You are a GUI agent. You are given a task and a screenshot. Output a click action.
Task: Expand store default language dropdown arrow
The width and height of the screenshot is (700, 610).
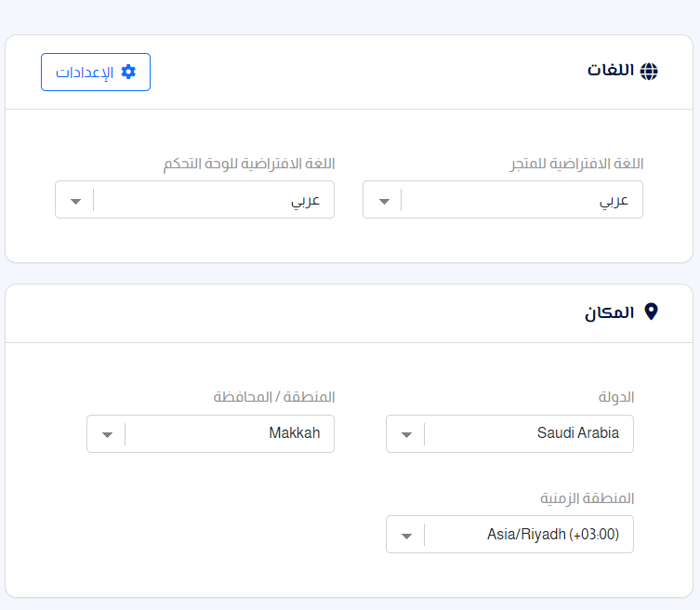(384, 202)
